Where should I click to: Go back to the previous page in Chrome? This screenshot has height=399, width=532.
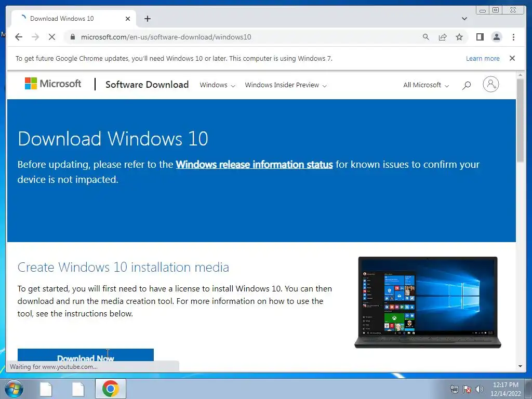tap(19, 37)
